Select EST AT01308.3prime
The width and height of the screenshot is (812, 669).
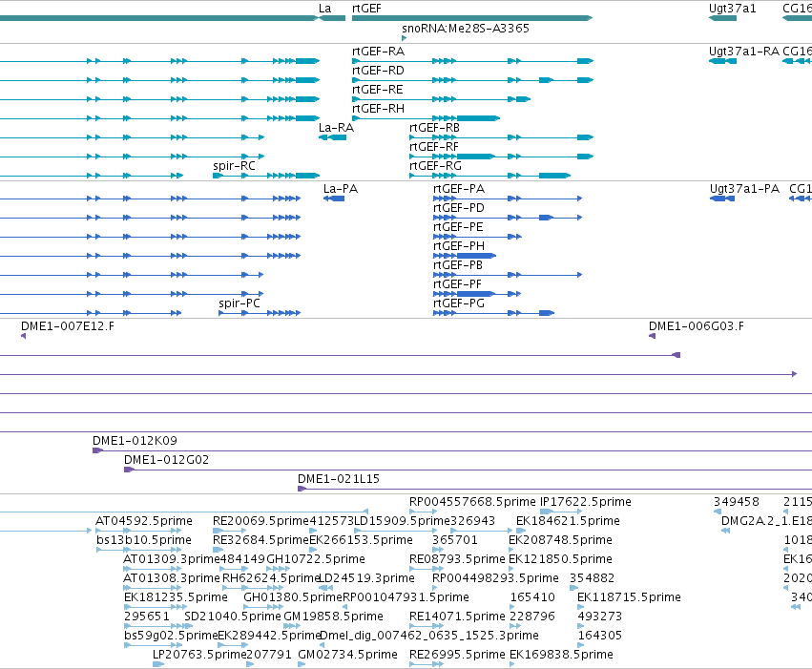click(172, 578)
